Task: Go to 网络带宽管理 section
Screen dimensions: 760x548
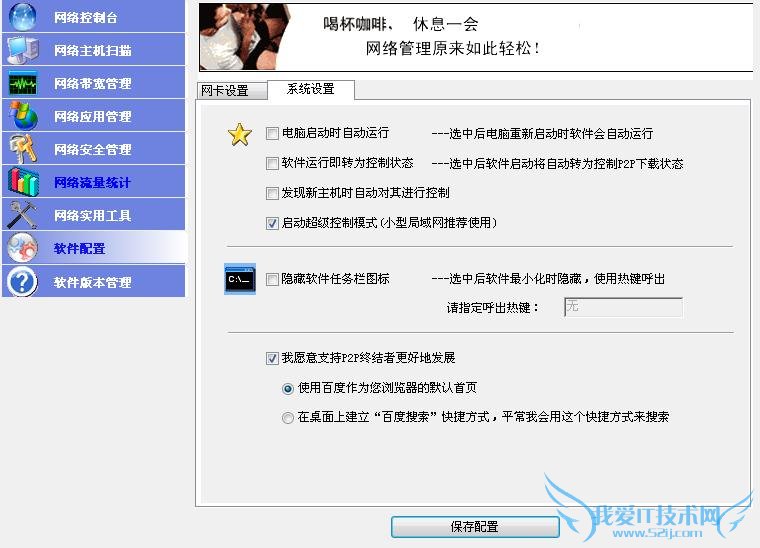Action: (x=94, y=83)
